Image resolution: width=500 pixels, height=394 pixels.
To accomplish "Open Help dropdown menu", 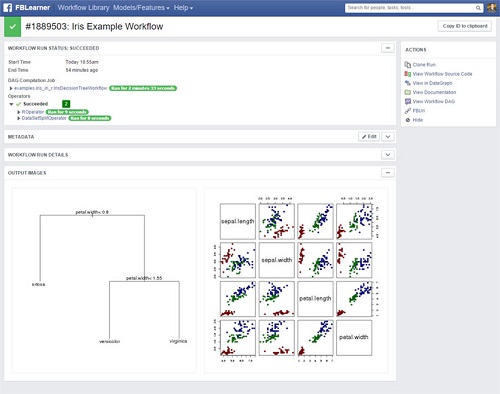I will [x=183, y=8].
